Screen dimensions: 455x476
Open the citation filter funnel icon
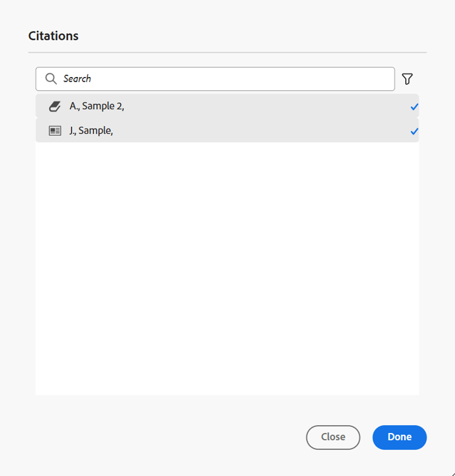point(407,79)
